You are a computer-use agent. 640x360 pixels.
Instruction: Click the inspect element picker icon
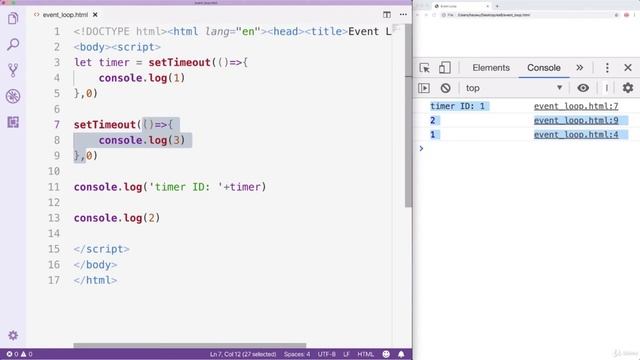[x=424, y=68]
